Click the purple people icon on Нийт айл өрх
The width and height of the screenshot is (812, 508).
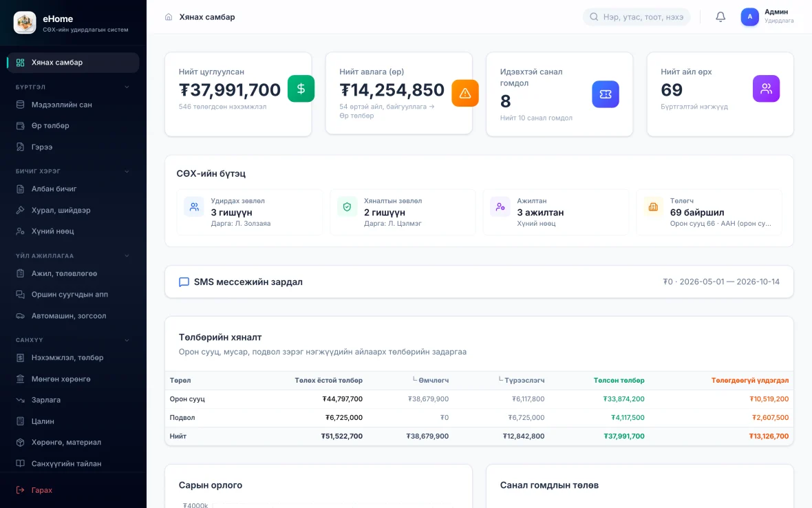pos(766,89)
